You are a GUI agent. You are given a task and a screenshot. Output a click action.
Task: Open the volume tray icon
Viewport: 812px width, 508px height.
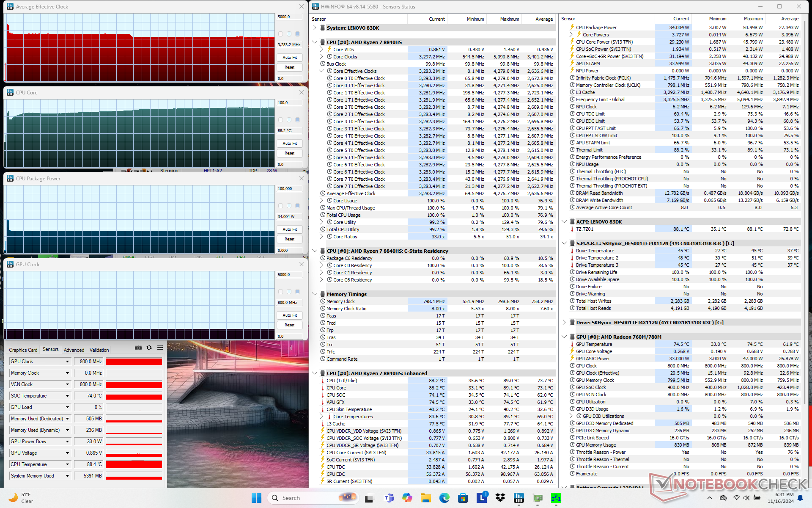pyautogui.click(x=746, y=498)
